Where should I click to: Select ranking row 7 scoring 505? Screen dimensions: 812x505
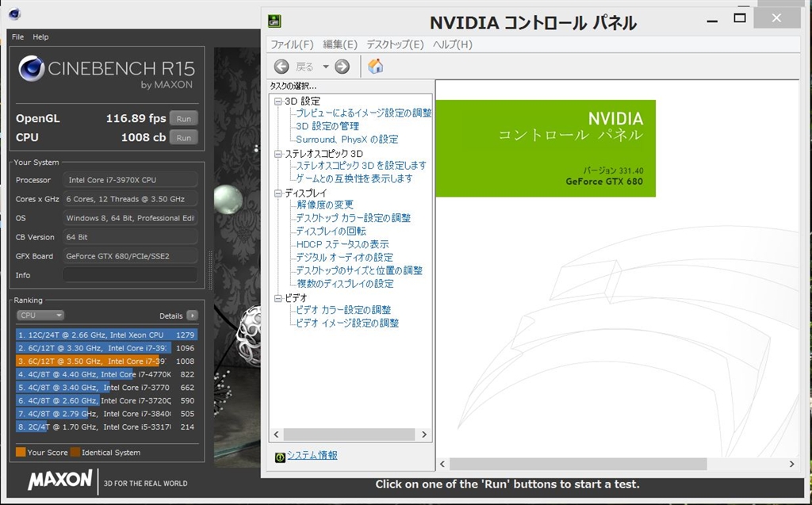pos(107,414)
